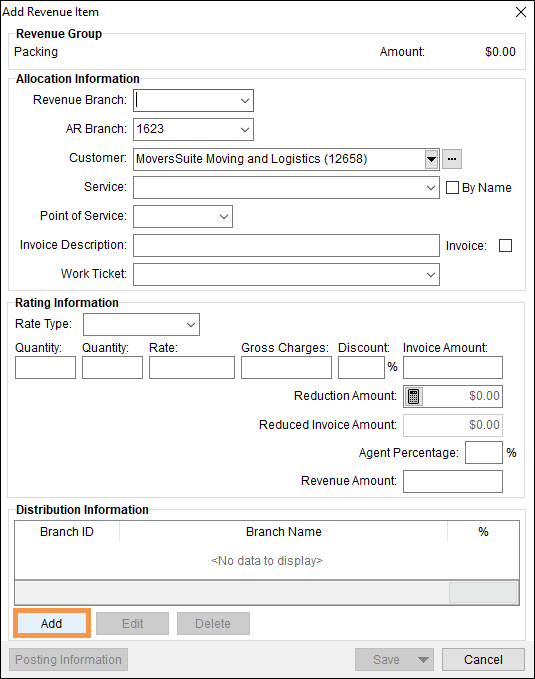Open the Reduction Amount calculator icon
Viewport: 535px width, 679px height.
click(413, 396)
